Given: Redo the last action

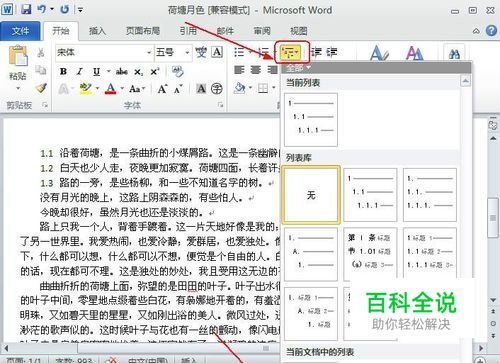Looking at the screenshot, I should click(x=64, y=9).
